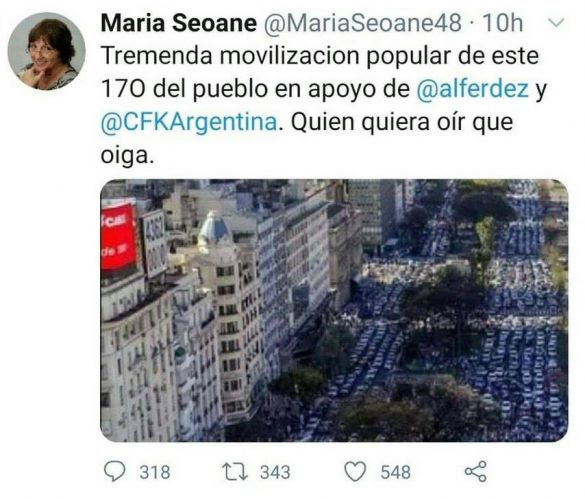Open Maria Seoane's profile picture
The image size is (585, 499).
pyautogui.click(x=46, y=51)
